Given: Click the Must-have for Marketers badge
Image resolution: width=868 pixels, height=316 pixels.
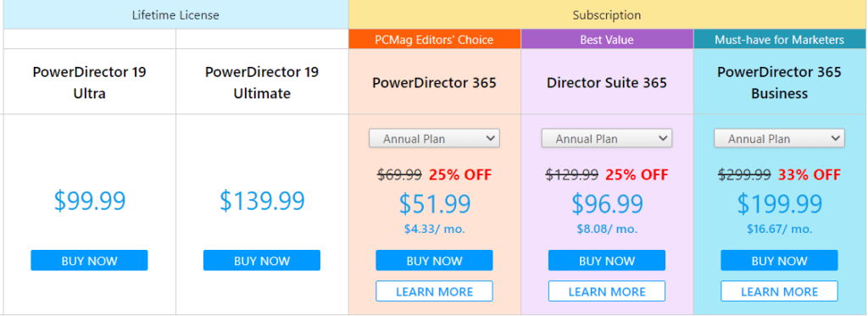Looking at the screenshot, I should click(x=779, y=39).
